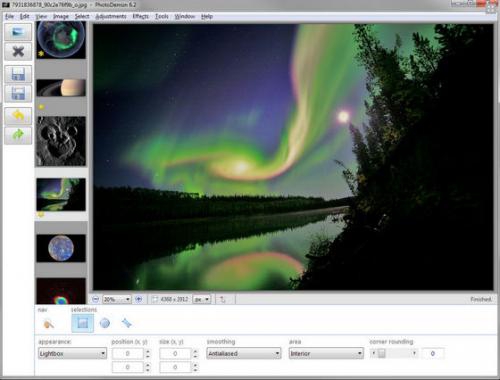This screenshot has height=380, width=500.
Task: Open the Window menu
Action: point(185,16)
